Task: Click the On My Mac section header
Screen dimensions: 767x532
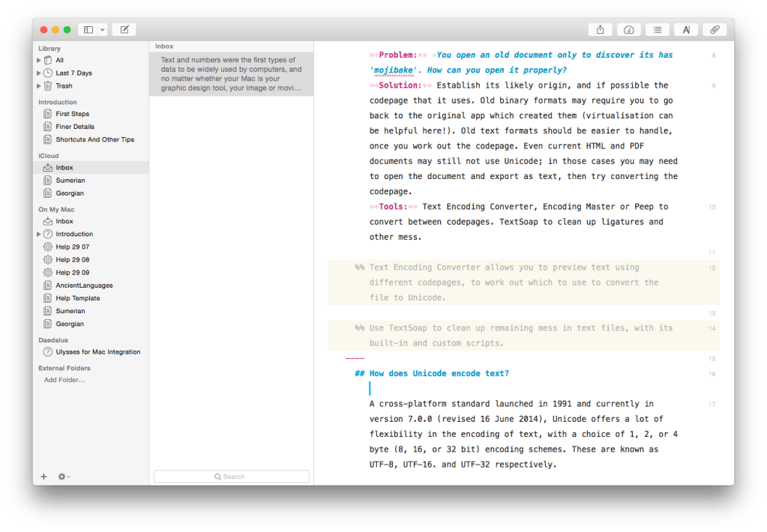Action: (56, 209)
